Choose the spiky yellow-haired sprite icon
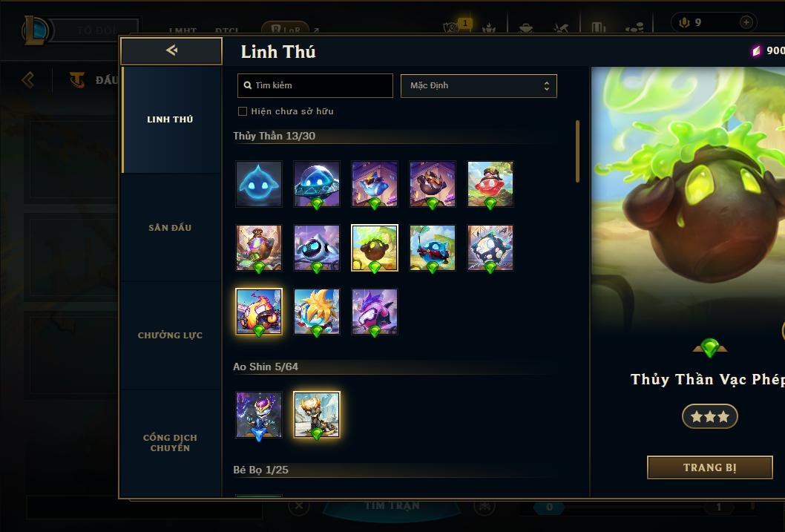785x532 pixels. pyautogui.click(x=316, y=312)
